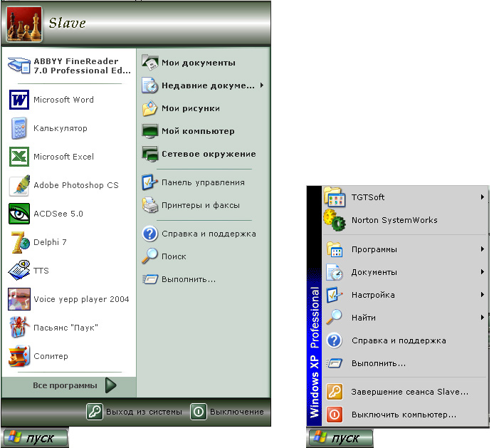This screenshot has height=448, width=494.
Task: Click right пуск Start button
Action: pos(340,437)
